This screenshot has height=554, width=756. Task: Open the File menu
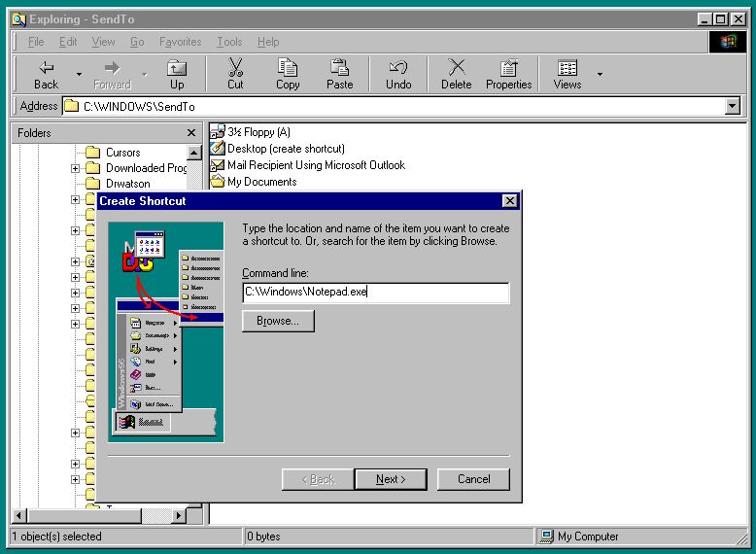[36, 42]
